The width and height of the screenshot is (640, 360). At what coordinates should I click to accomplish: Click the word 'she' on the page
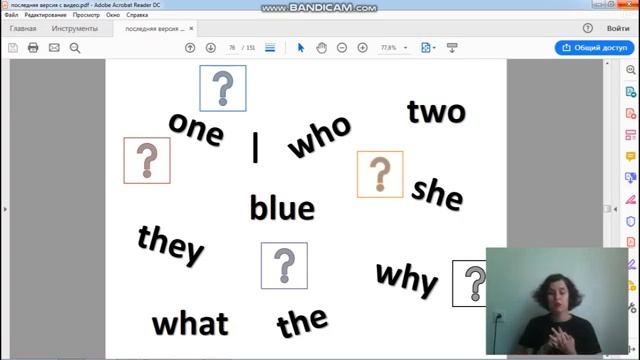point(437,195)
